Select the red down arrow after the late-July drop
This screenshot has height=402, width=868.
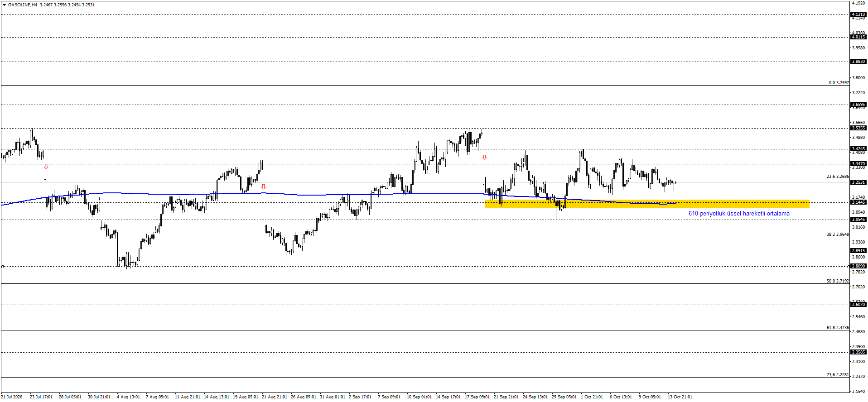click(46, 167)
